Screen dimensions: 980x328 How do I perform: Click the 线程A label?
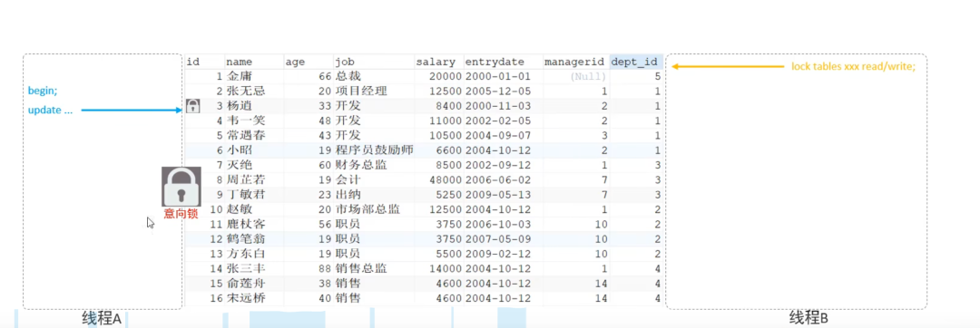(102, 318)
